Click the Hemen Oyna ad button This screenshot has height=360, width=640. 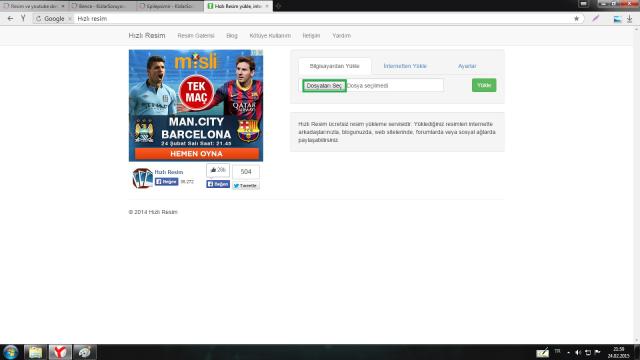pyautogui.click(x=196, y=153)
